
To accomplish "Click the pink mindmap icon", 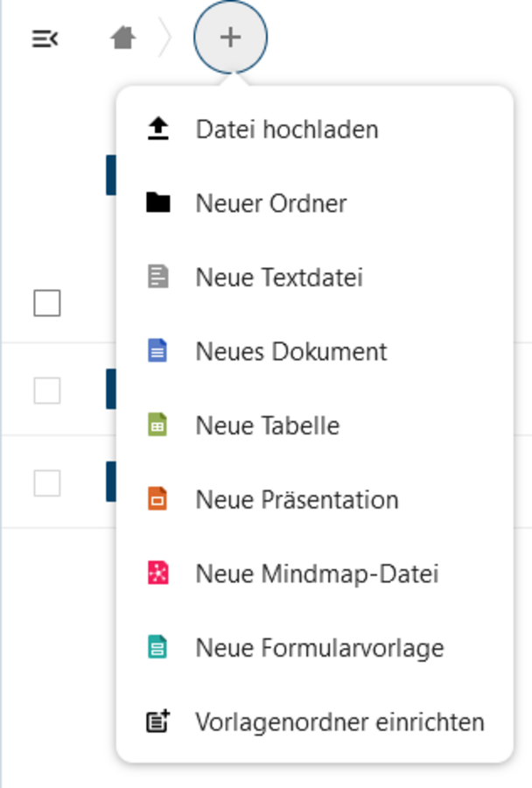I will point(157,573).
